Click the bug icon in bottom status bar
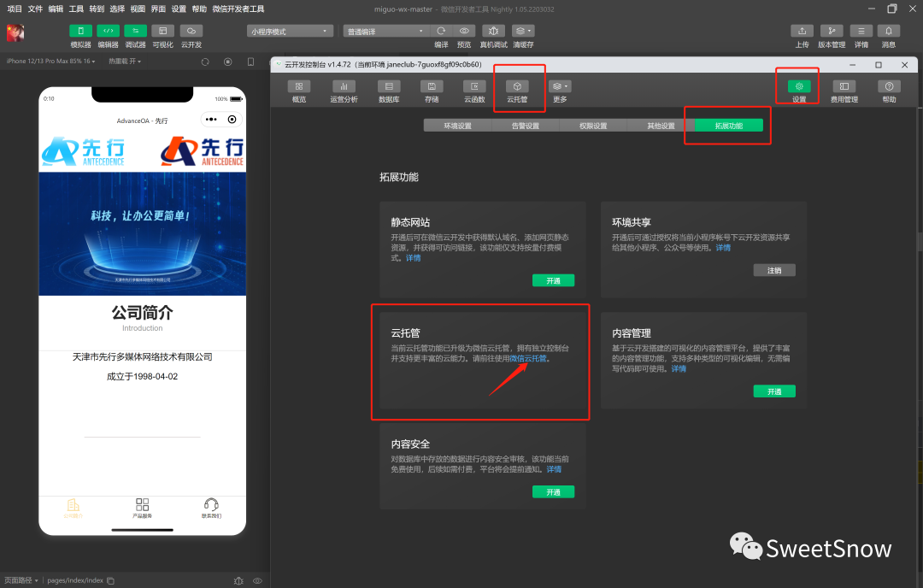Screen dimensions: 923x588 [238, 581]
